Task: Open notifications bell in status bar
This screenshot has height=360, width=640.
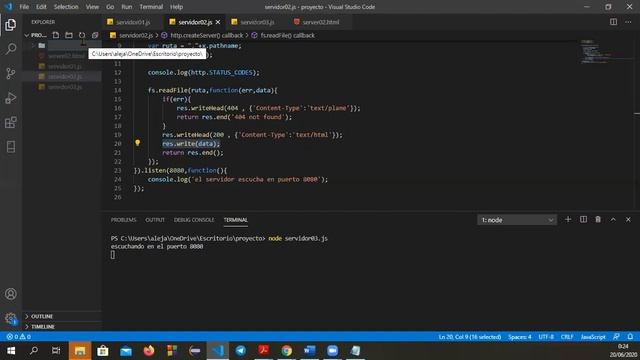Action: (x=630, y=337)
